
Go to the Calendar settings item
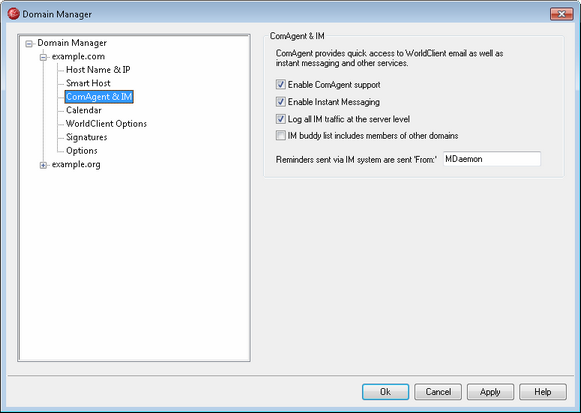[x=84, y=110]
